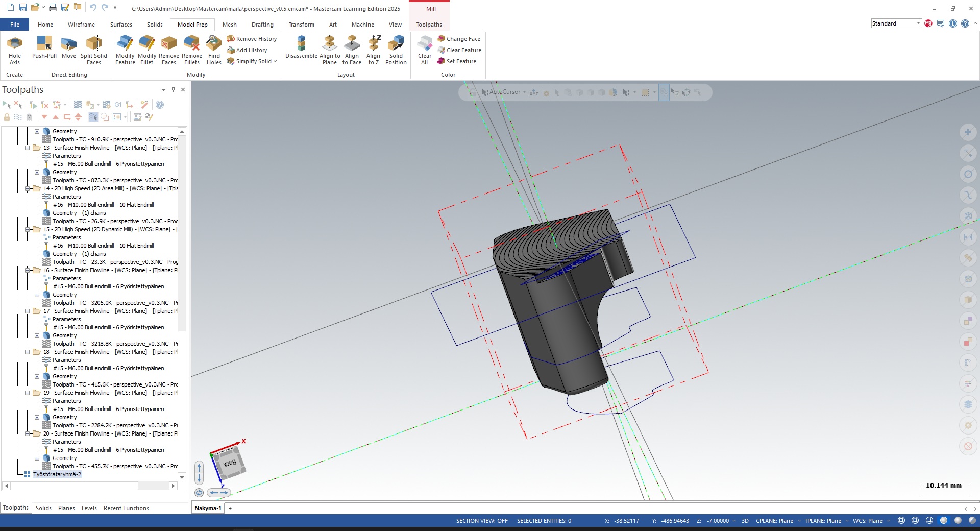Toggle the lock selected operations icon
The width and height of the screenshot is (980, 531).
[x=7, y=117]
